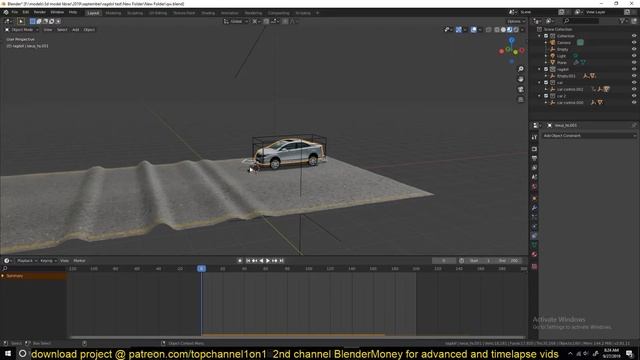Toggle viewport overlays button

coord(473,30)
